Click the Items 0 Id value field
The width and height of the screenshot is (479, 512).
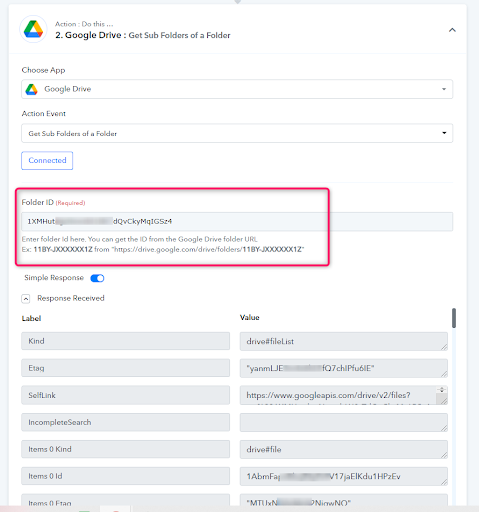343,476
